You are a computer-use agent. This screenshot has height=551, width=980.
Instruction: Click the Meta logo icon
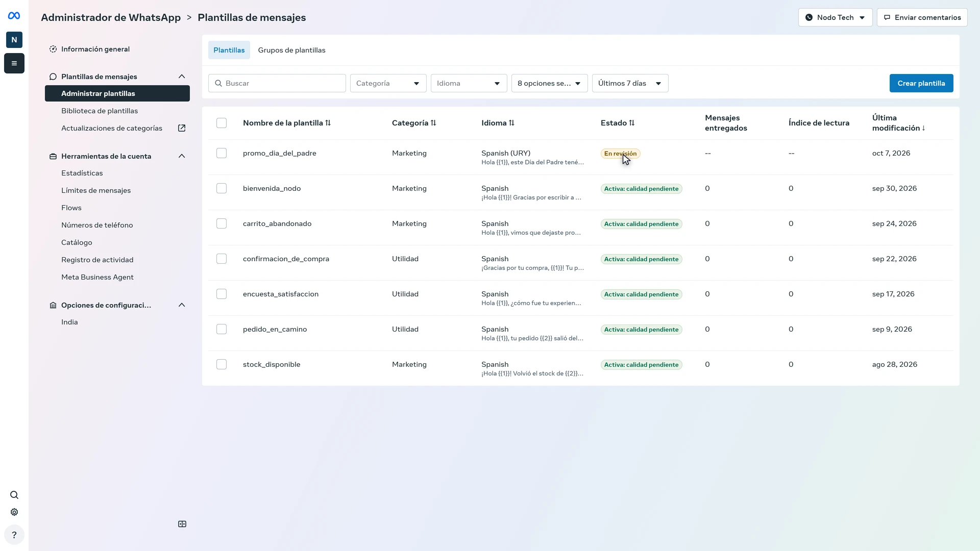coord(14,16)
